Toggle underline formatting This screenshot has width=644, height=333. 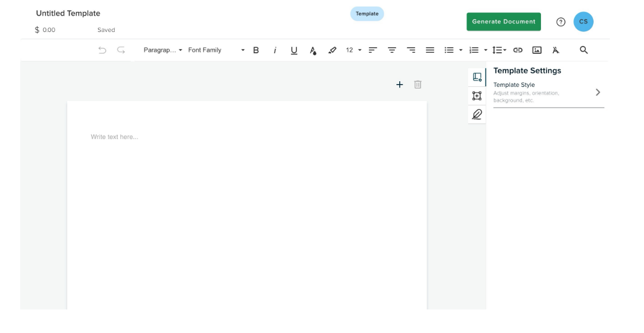tap(294, 50)
